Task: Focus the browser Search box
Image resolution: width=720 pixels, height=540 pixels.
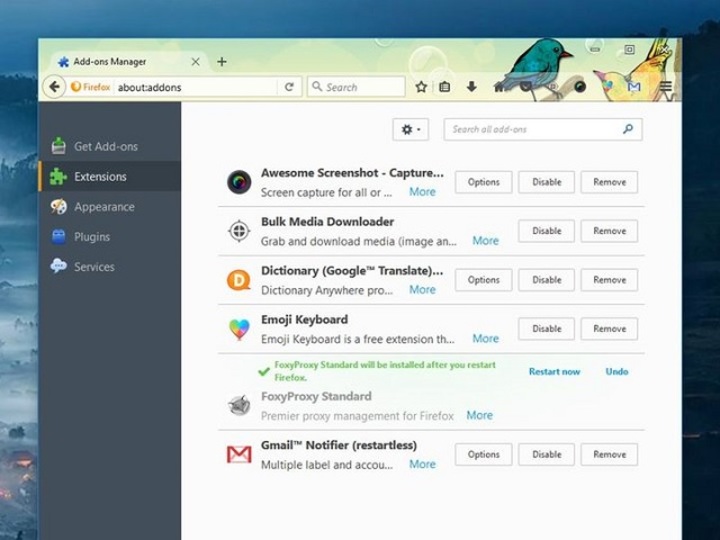Action: (356, 87)
